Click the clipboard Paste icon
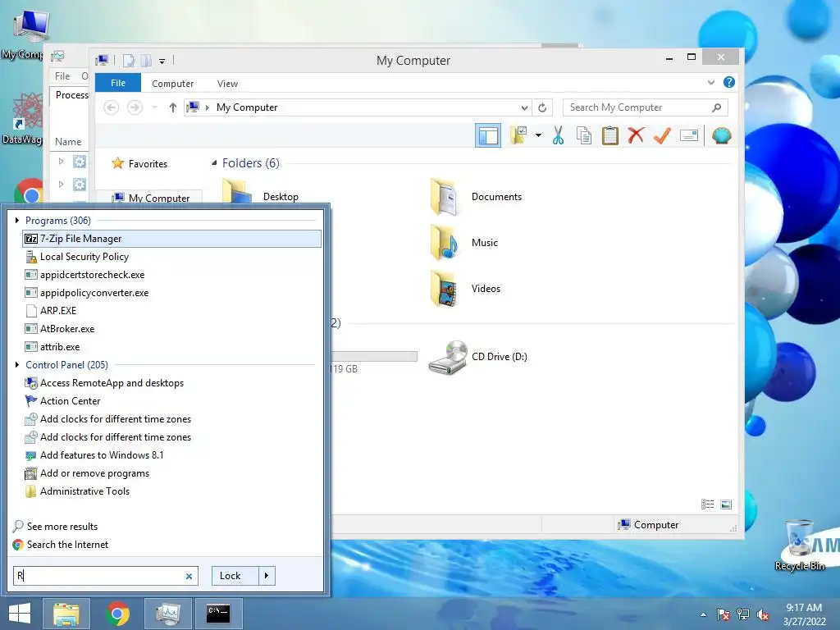Screen dimensions: 840x630 pos(609,135)
